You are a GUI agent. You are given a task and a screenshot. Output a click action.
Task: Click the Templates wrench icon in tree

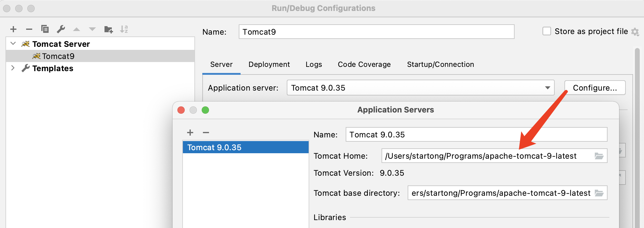26,68
